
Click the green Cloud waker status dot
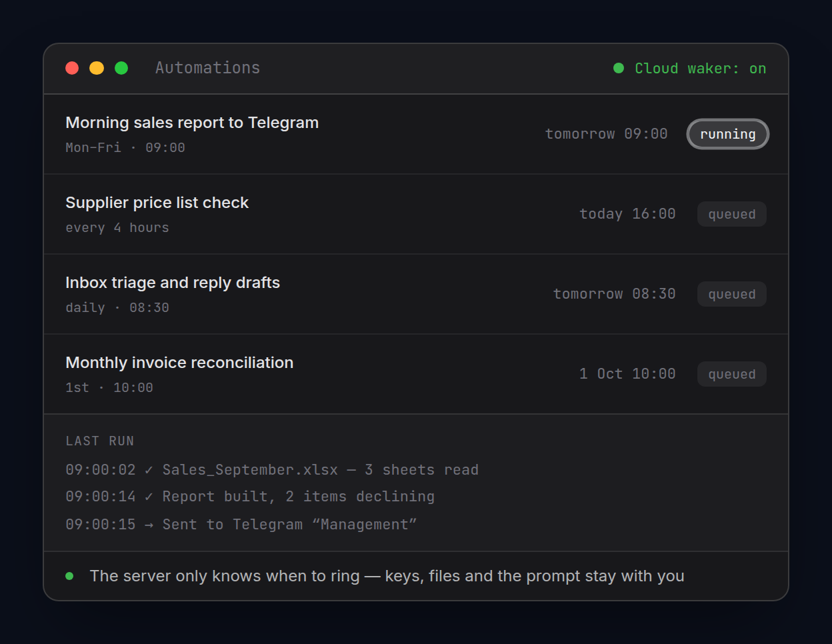point(619,68)
